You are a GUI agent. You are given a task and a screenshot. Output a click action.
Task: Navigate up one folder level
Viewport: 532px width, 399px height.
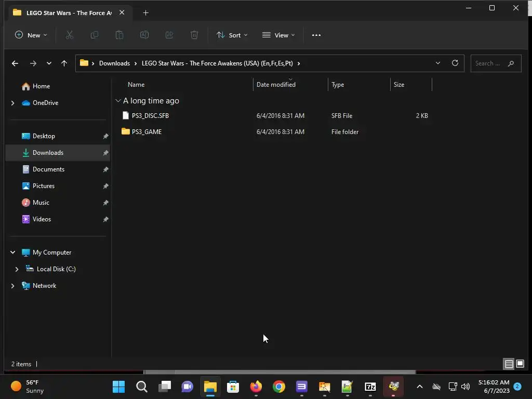click(64, 63)
